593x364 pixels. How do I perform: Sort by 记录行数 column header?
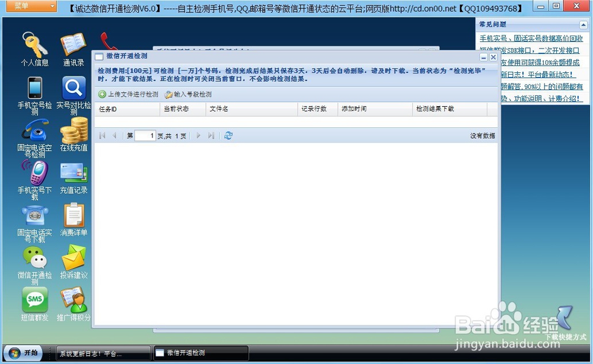tap(317, 109)
